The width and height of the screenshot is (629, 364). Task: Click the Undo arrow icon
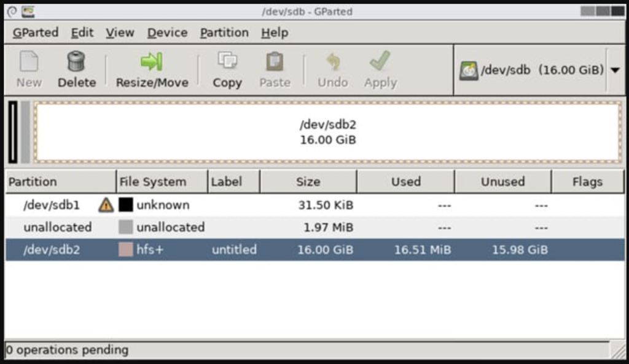[332, 62]
